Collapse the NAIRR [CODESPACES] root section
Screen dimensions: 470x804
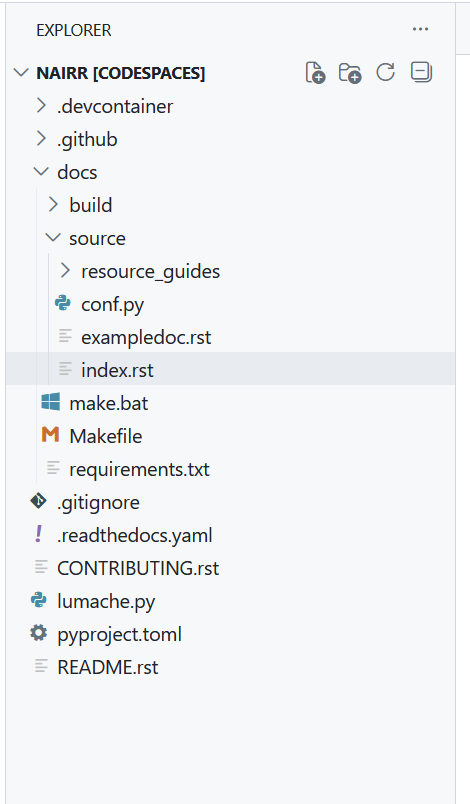21,72
